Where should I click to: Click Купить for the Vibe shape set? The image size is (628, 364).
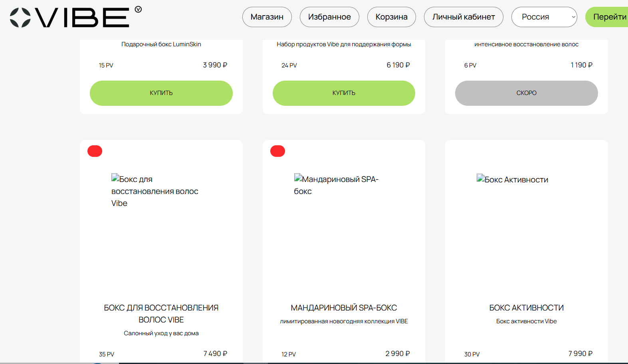[344, 93]
